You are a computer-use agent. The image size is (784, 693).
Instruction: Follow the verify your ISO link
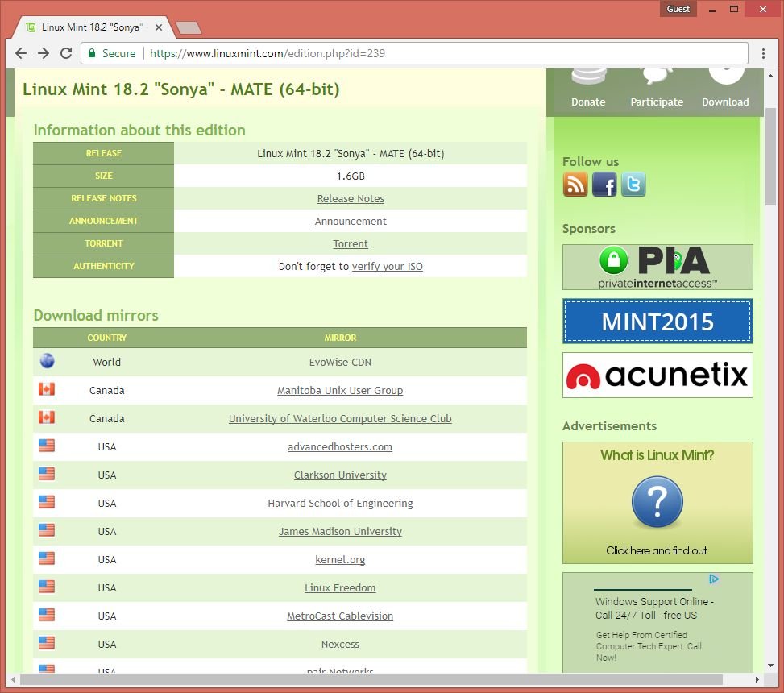387,266
